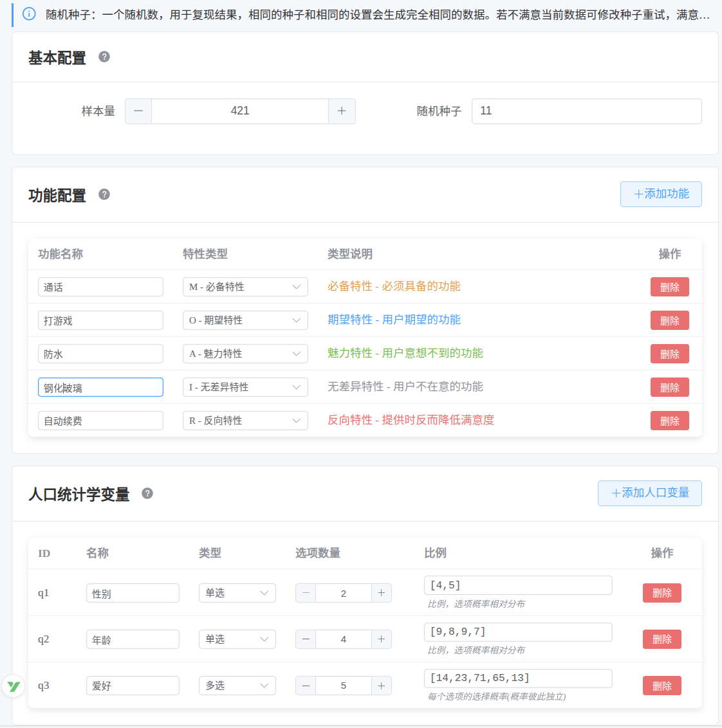
Task: Decrease 样本量 using the minus button
Action: click(x=138, y=111)
